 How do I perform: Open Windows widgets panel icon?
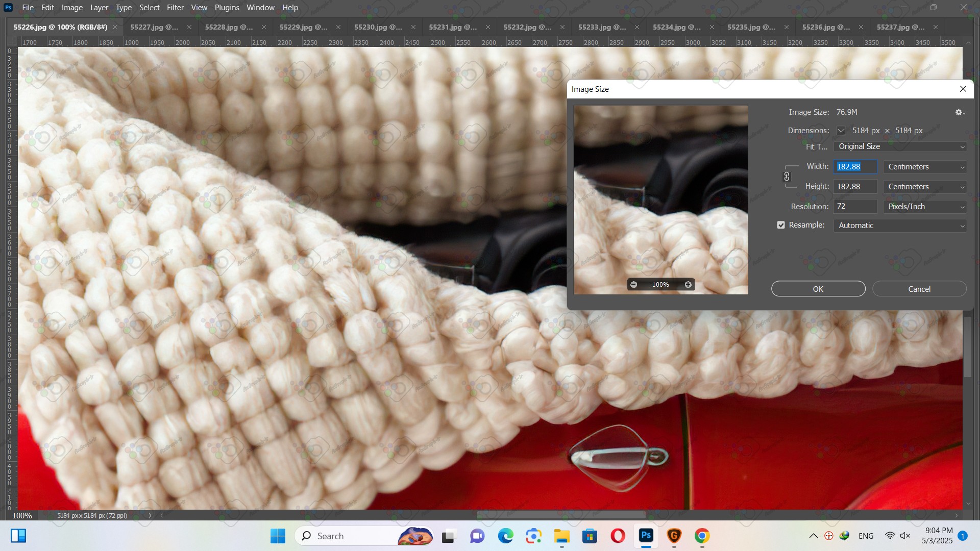[18, 536]
